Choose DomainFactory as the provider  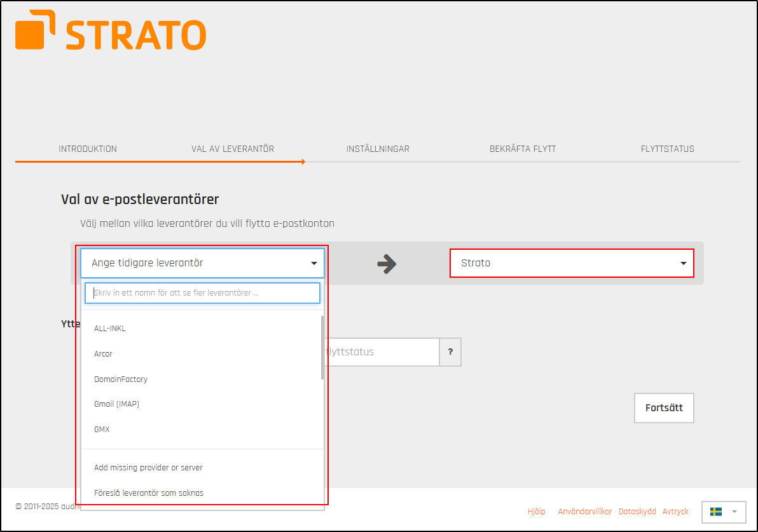point(121,379)
